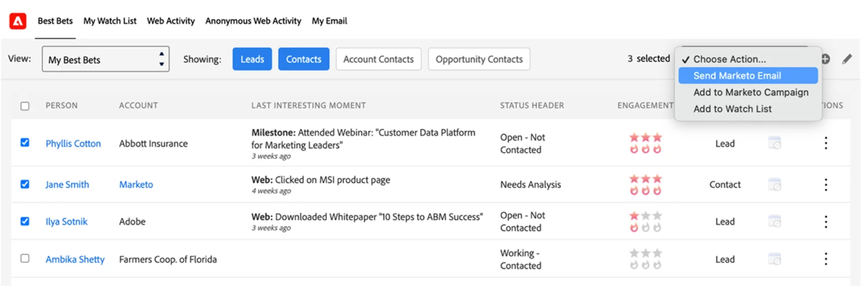Image resolution: width=868 pixels, height=289 pixels.
Task: Open Jane Smith's three-dot actions menu
Action: (x=826, y=185)
